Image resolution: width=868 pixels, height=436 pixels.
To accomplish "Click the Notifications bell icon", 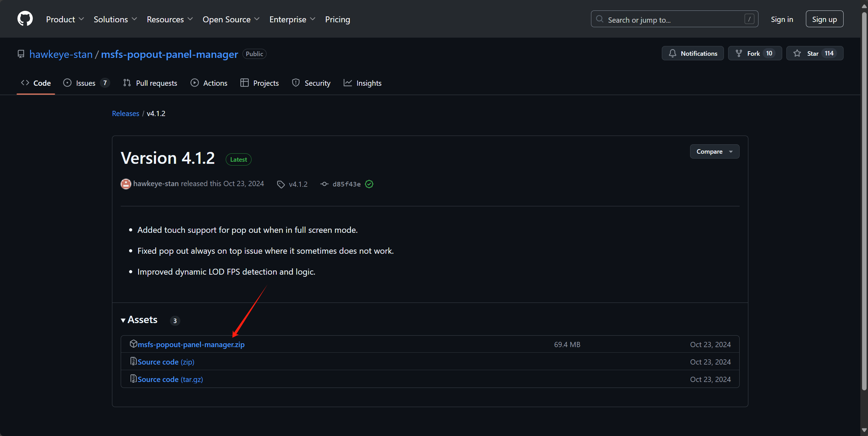I will tap(672, 53).
